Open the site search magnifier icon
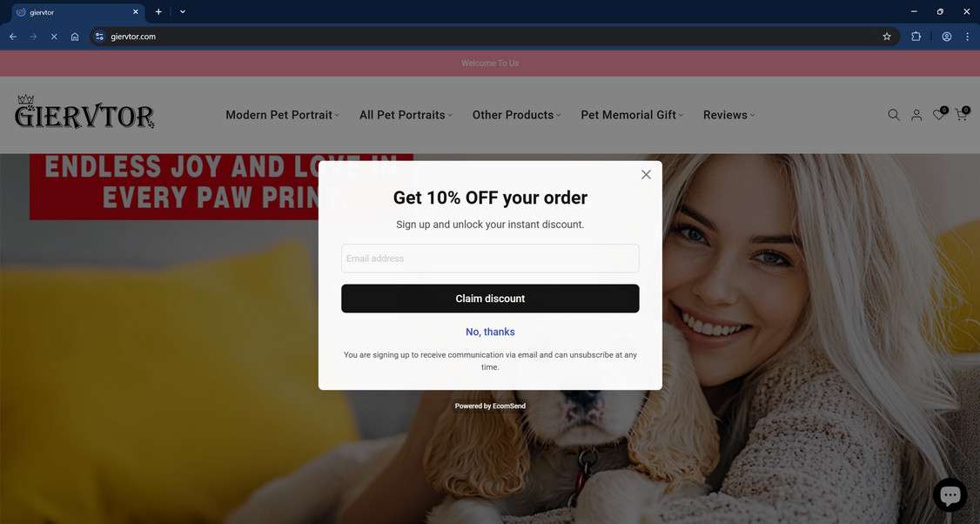This screenshot has width=980, height=524. pos(894,115)
